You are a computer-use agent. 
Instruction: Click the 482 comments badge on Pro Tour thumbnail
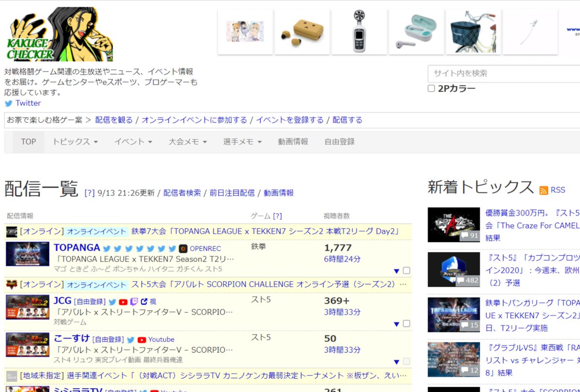pos(467,280)
